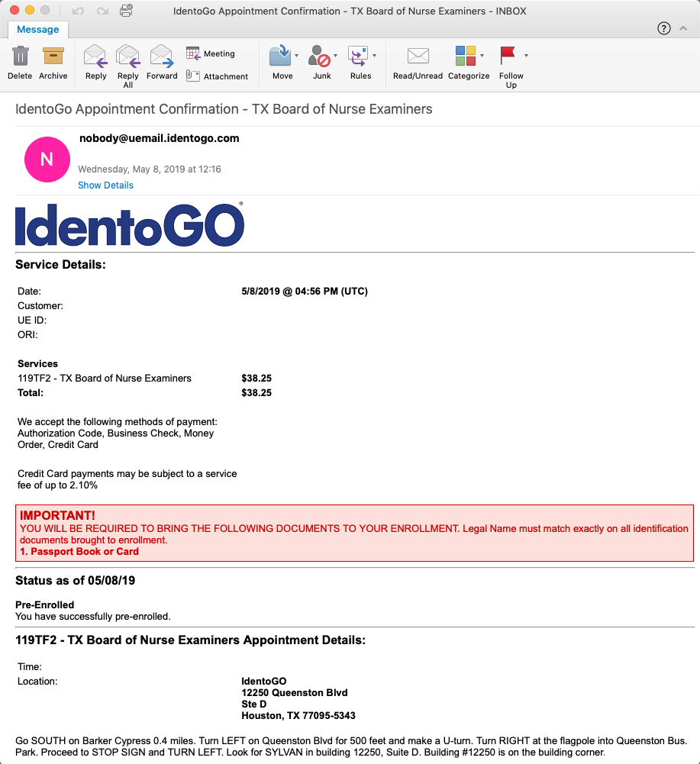
Task: Select the Message ribbon tab
Action: [x=38, y=29]
